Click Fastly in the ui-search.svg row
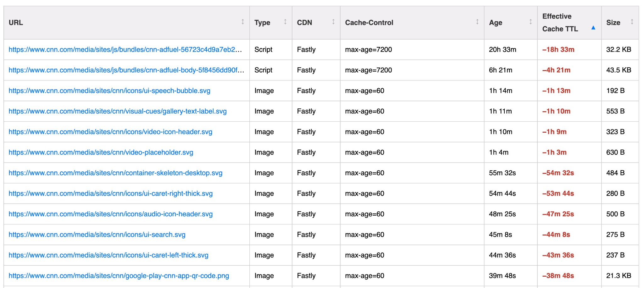This screenshot has width=644, height=288. (306, 235)
